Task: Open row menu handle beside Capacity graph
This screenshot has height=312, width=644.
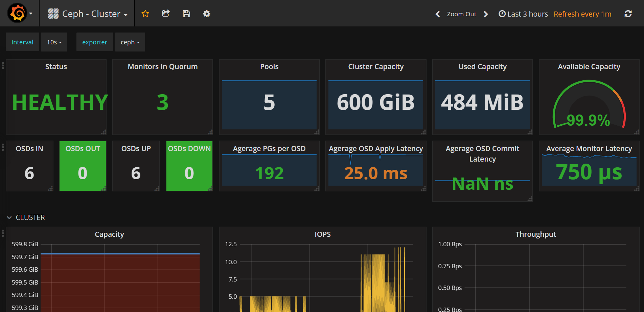Action: click(x=3, y=233)
